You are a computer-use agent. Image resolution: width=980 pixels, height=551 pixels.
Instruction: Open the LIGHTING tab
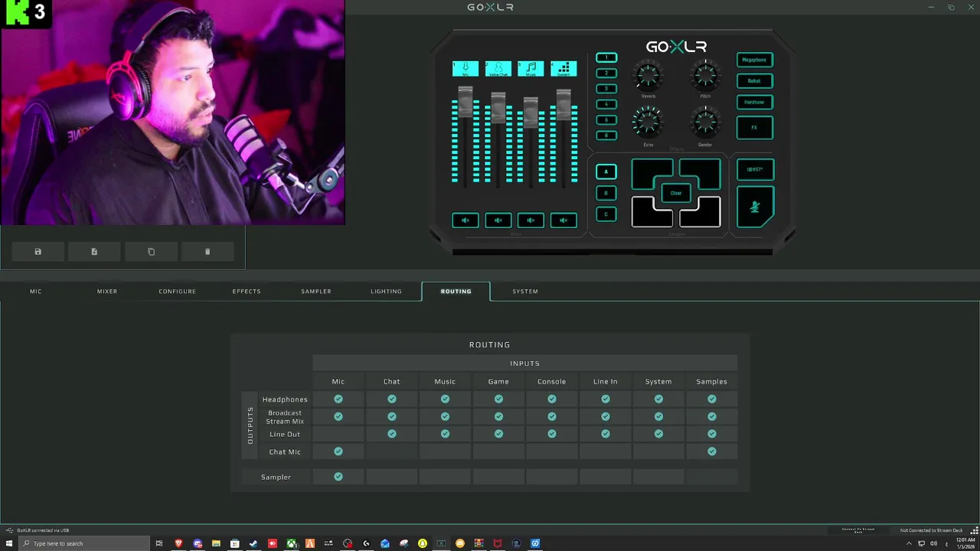pyautogui.click(x=386, y=292)
